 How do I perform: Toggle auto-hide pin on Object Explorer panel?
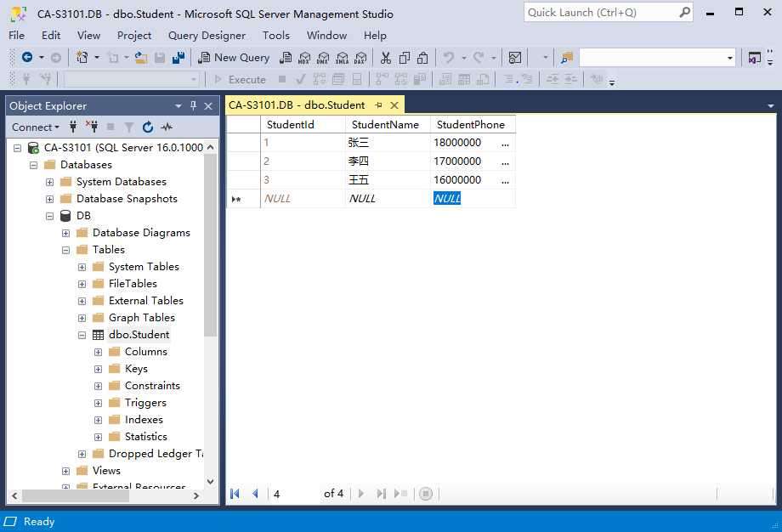(193, 106)
